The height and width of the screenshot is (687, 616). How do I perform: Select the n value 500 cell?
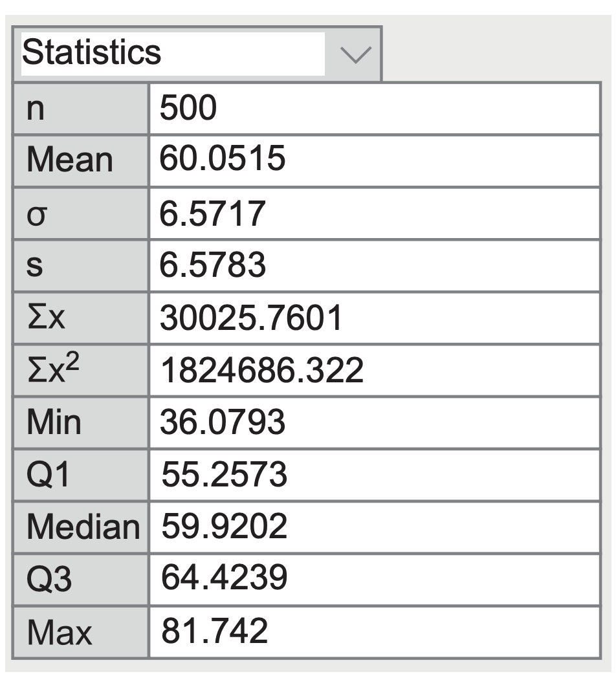point(375,108)
